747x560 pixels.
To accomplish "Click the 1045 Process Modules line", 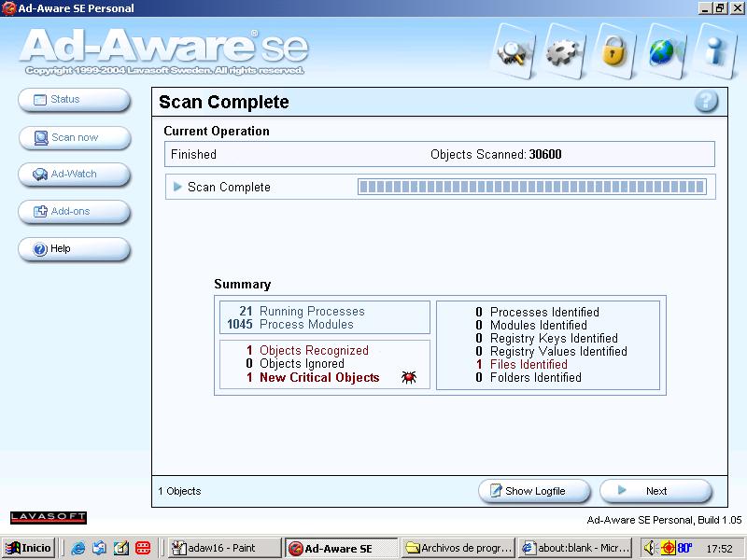I will (x=290, y=324).
